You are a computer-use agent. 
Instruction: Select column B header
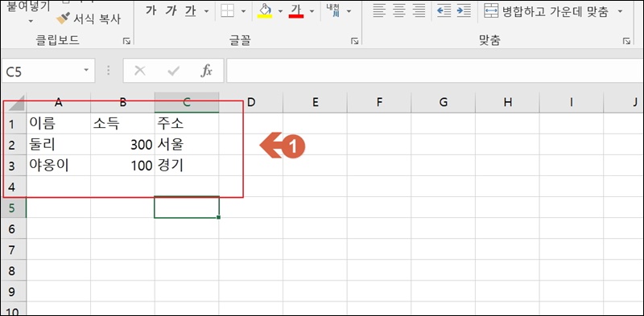click(x=122, y=103)
